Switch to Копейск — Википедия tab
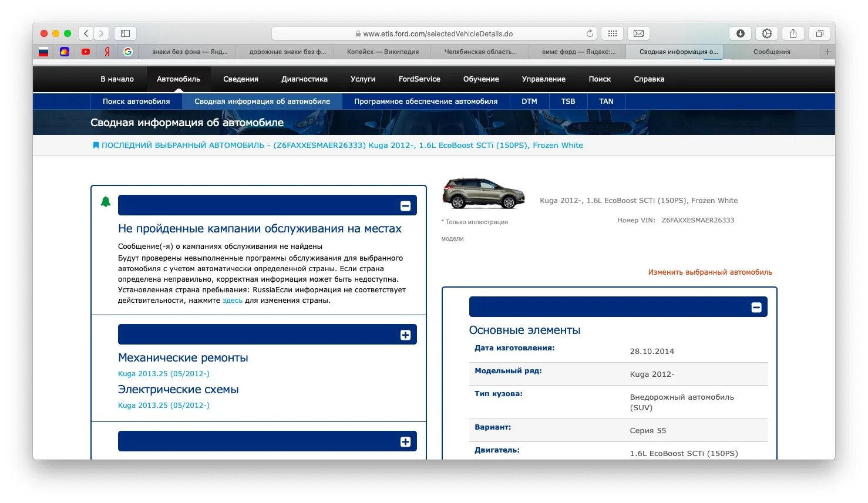 (382, 52)
